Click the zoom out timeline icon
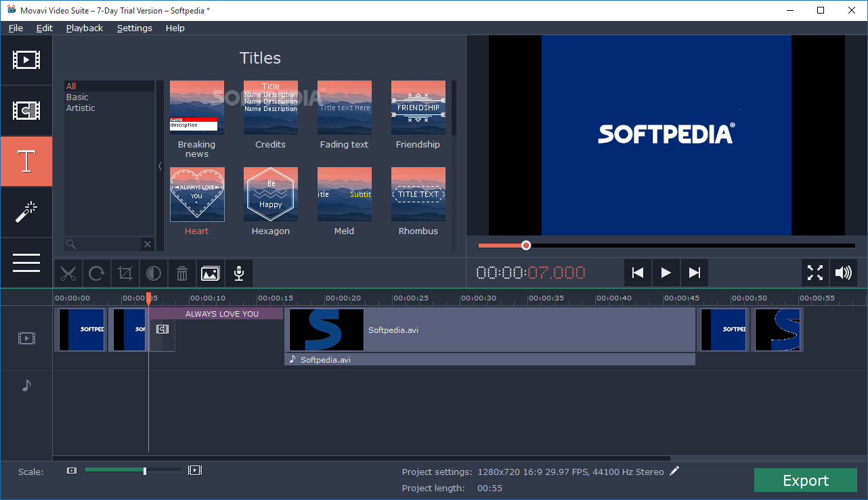Viewport: 868px width, 500px height. (x=72, y=470)
